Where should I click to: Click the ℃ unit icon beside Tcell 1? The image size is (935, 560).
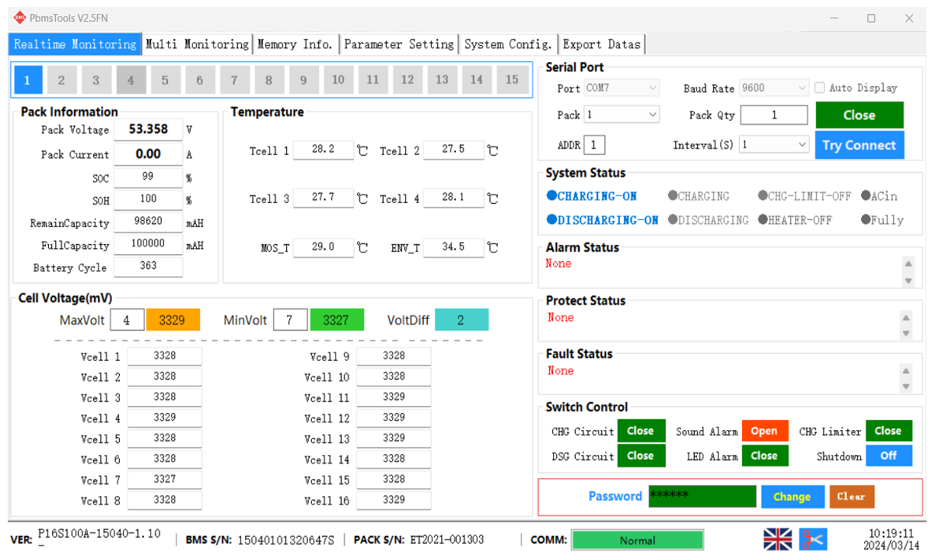click(x=361, y=150)
